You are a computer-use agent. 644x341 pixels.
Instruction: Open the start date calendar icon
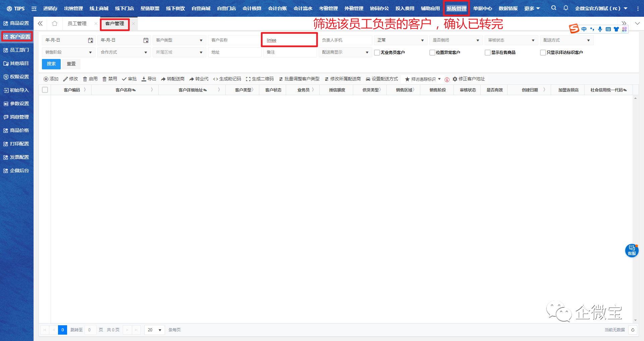90,40
